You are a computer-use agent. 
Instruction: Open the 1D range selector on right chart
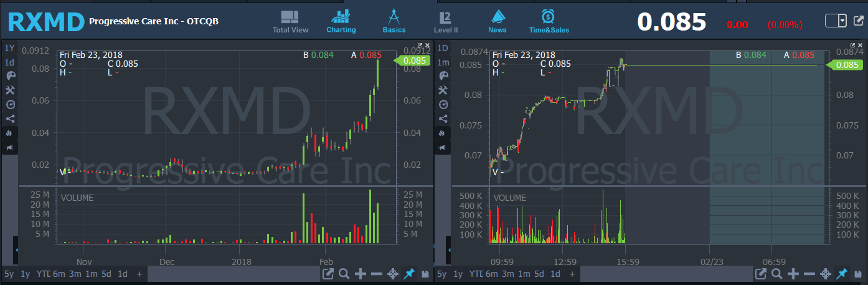coord(443,48)
